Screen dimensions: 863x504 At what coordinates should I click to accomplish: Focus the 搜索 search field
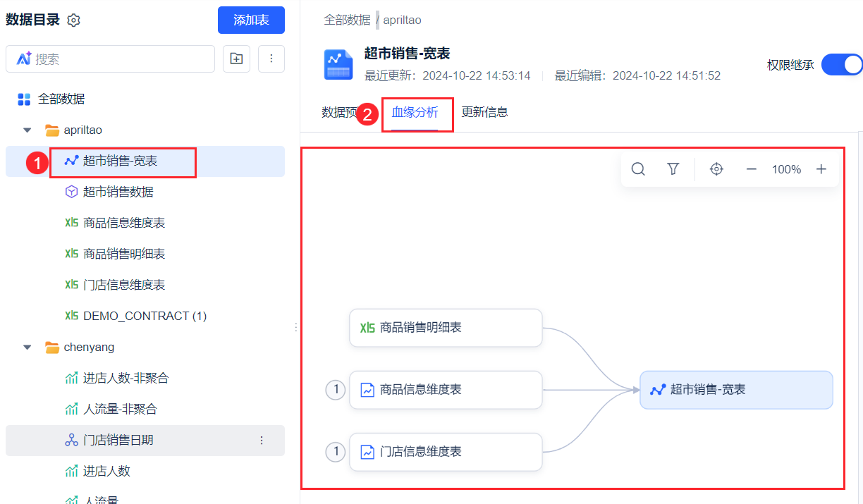(110, 59)
